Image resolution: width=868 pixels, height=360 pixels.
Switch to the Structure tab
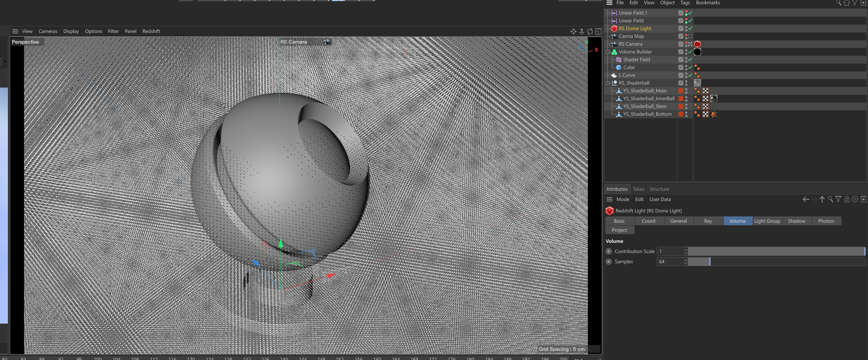pyautogui.click(x=659, y=189)
